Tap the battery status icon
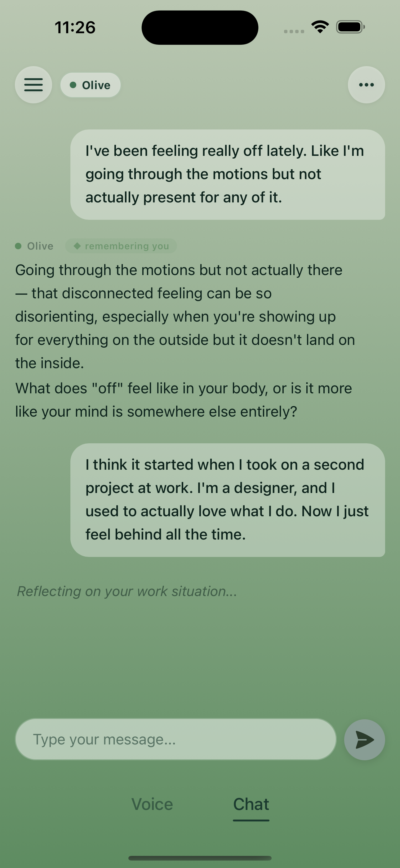This screenshot has width=400, height=868. click(350, 27)
